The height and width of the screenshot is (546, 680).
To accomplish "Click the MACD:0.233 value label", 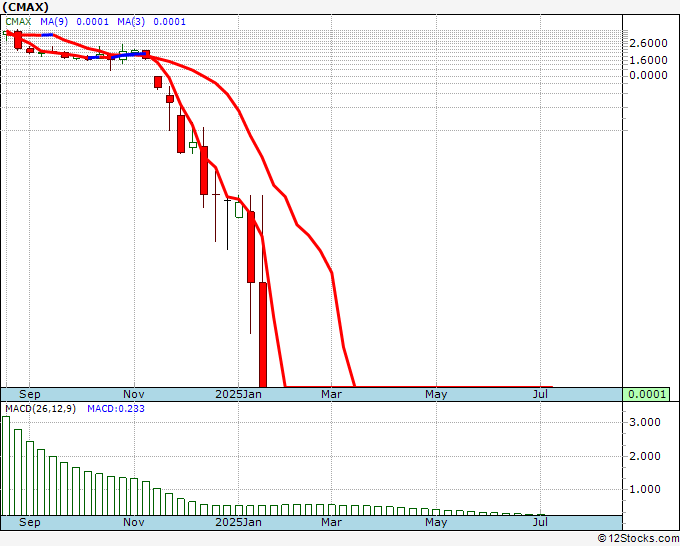I will [x=116, y=409].
